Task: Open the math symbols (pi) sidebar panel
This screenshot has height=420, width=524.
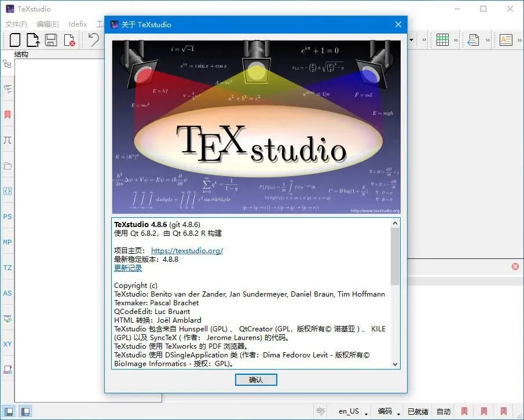Action: pyautogui.click(x=8, y=140)
